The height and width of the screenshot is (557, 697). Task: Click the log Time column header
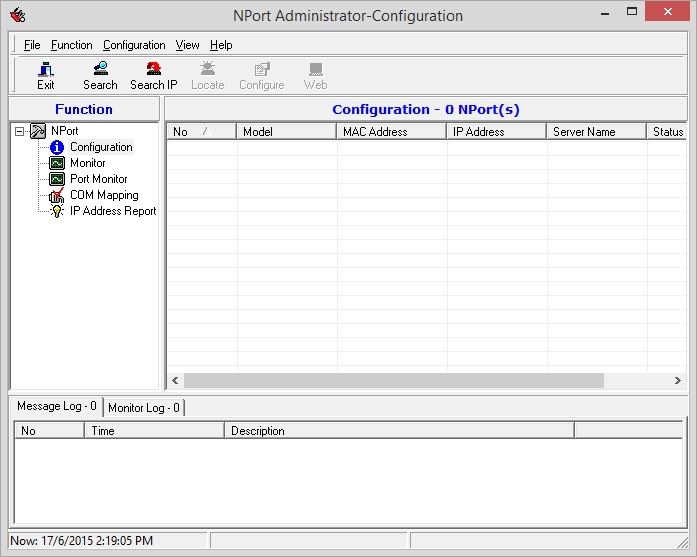point(155,431)
